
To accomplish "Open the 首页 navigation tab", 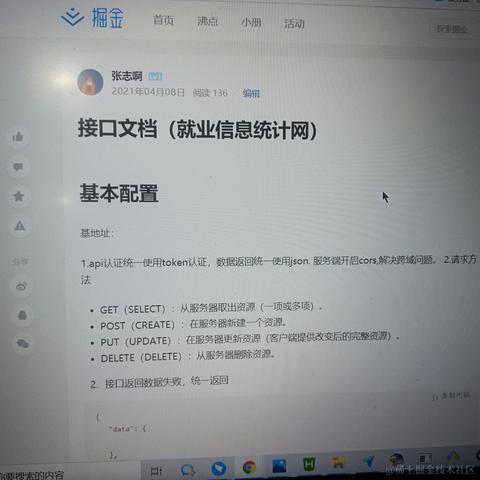I will (163, 20).
